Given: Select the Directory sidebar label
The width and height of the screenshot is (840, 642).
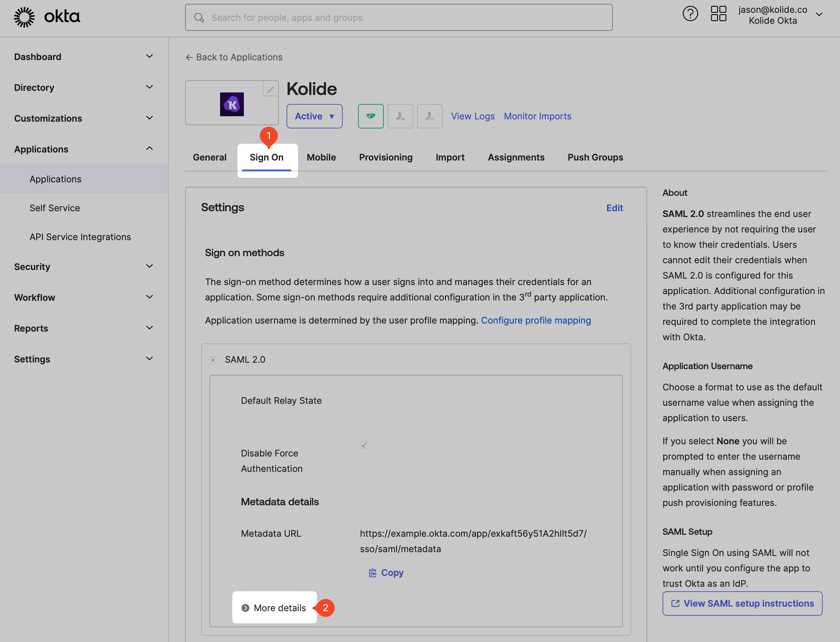Looking at the screenshot, I should click(34, 88).
